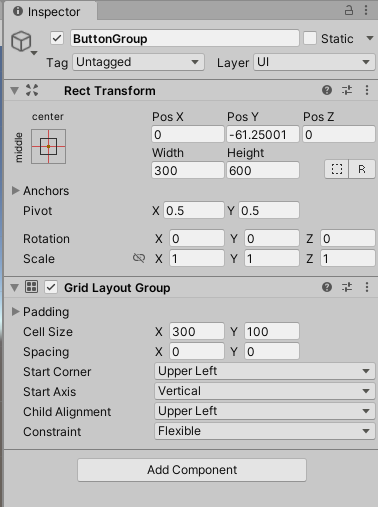Click the Spacing label
Image resolution: width=378 pixels, height=507 pixels.
pos(46,352)
